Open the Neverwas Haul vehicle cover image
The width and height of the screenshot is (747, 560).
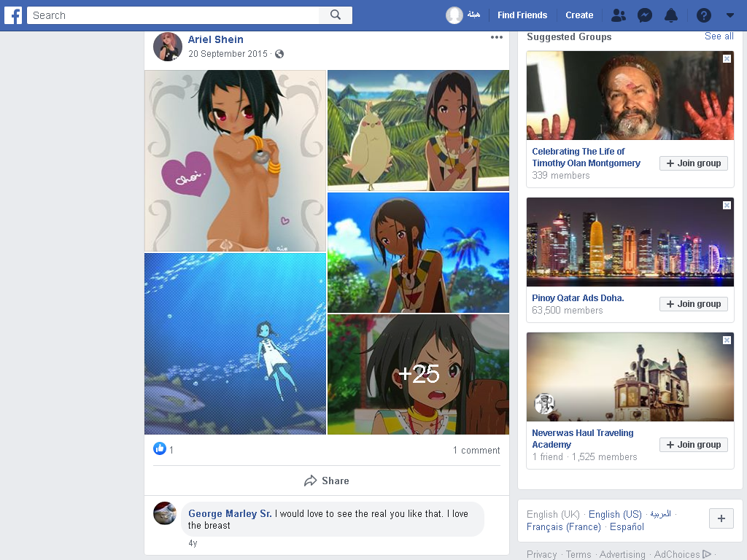coord(630,377)
